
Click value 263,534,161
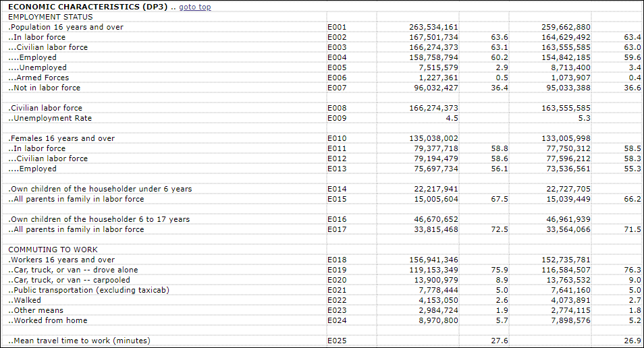[433, 27]
